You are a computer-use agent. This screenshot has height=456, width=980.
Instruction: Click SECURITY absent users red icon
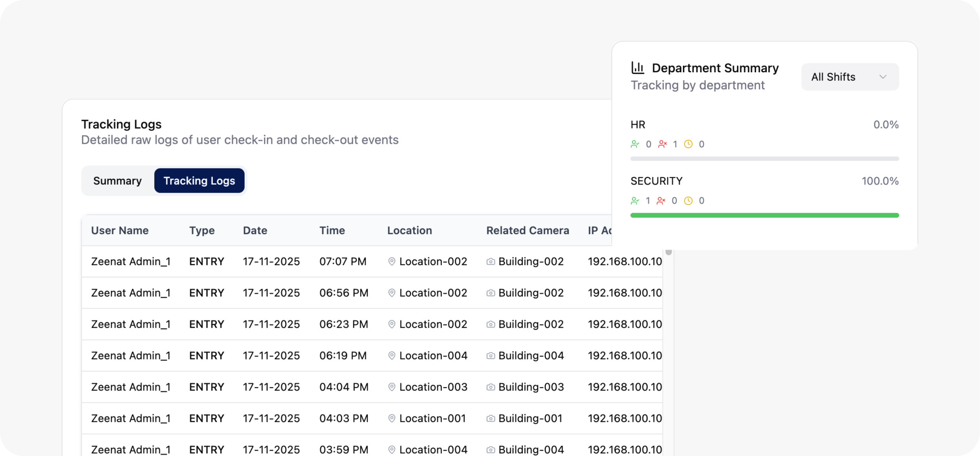[x=661, y=201]
